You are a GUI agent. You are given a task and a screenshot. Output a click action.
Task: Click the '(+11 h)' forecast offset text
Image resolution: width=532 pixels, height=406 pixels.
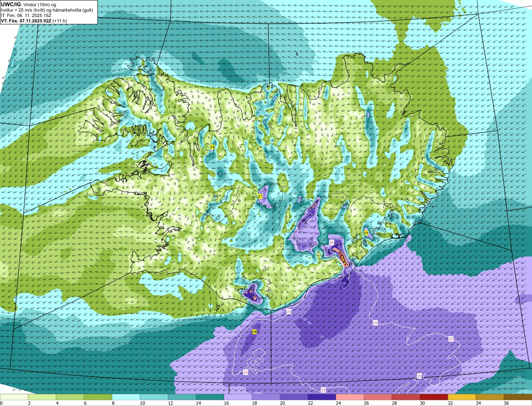tap(60, 21)
